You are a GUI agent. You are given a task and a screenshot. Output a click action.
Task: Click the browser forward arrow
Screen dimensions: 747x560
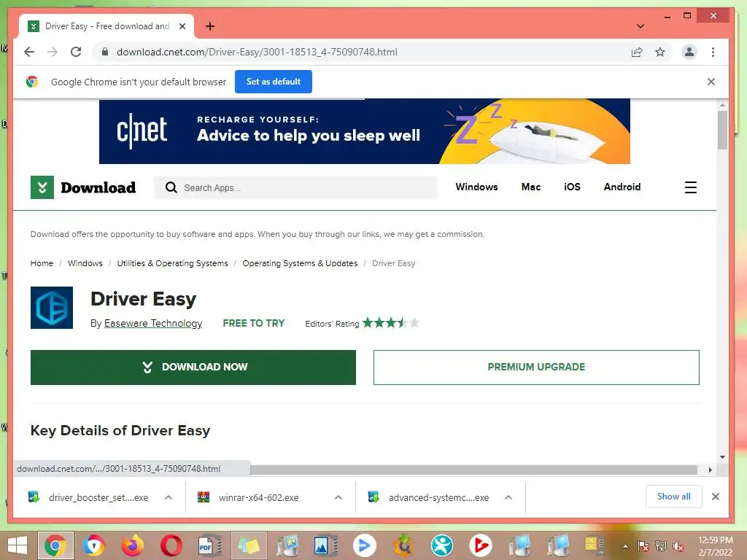tap(53, 52)
